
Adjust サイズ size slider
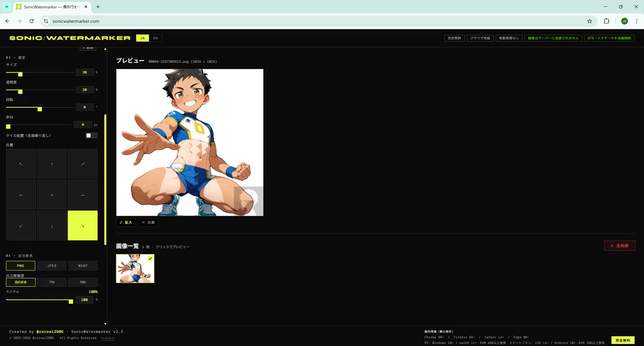(40, 72)
